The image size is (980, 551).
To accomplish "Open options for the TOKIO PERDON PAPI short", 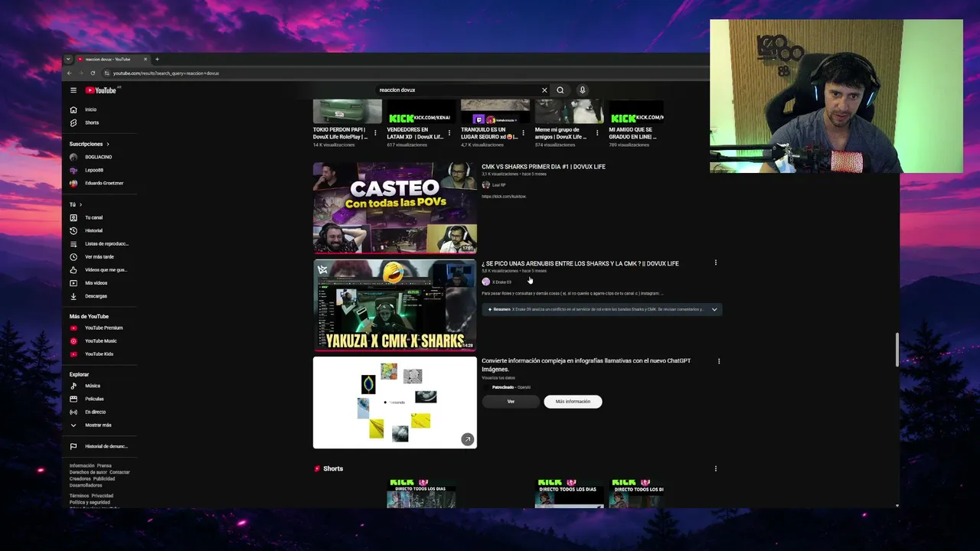I will [375, 133].
